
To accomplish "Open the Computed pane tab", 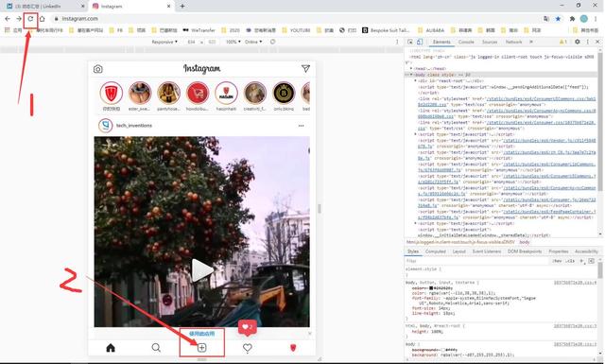I will tap(435, 251).
